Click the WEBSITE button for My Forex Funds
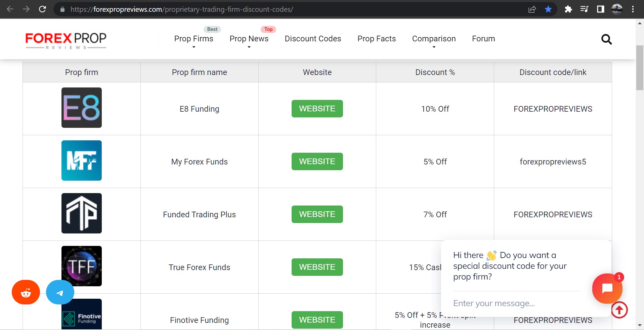Screen dimensions: 644x330 317,161
